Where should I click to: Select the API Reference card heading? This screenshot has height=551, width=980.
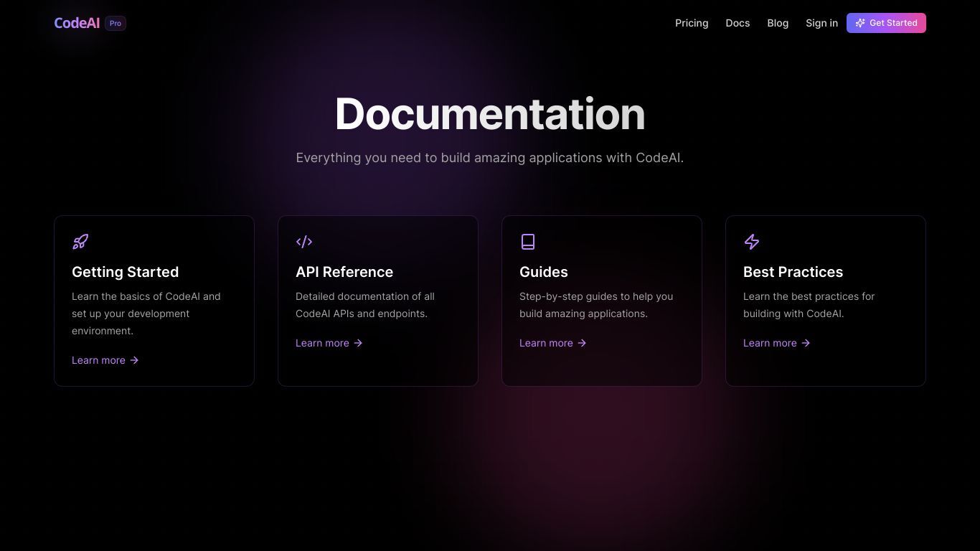344,272
